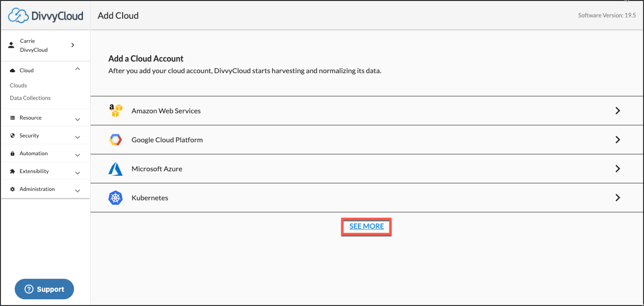This screenshot has width=644, height=306.
Task: Expand the Resource section chevron
Action: pyautogui.click(x=78, y=120)
